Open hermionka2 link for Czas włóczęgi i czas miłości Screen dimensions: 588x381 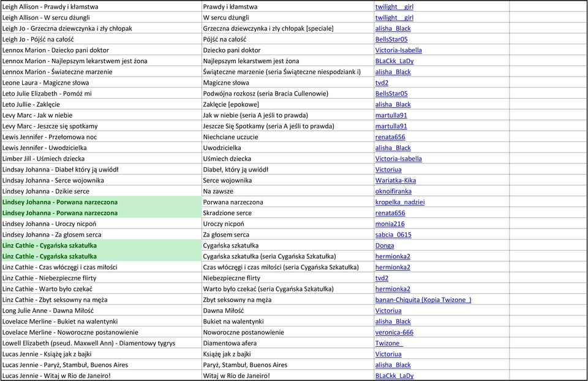tap(393, 268)
